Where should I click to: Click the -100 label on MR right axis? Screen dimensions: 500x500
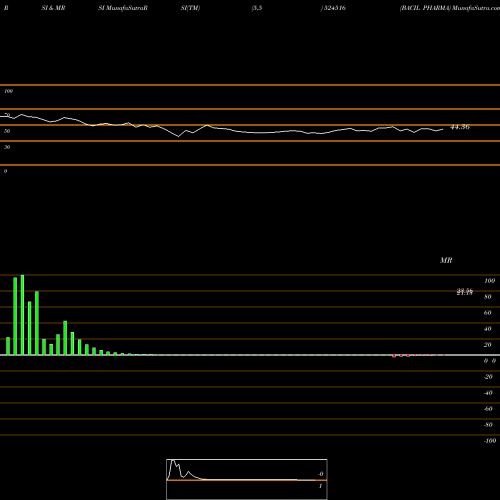click(x=490, y=441)
